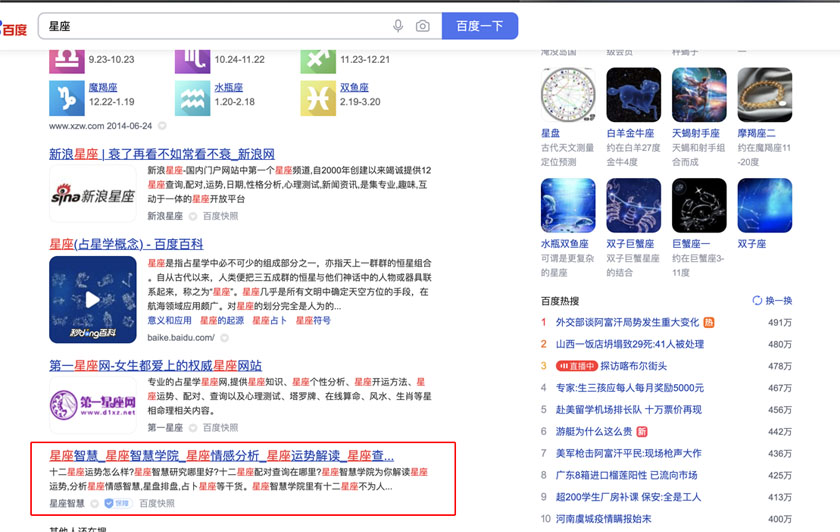This screenshot has height=532, width=840.
Task: Open live hot search 探访喀布尔街头
Action: point(634,366)
